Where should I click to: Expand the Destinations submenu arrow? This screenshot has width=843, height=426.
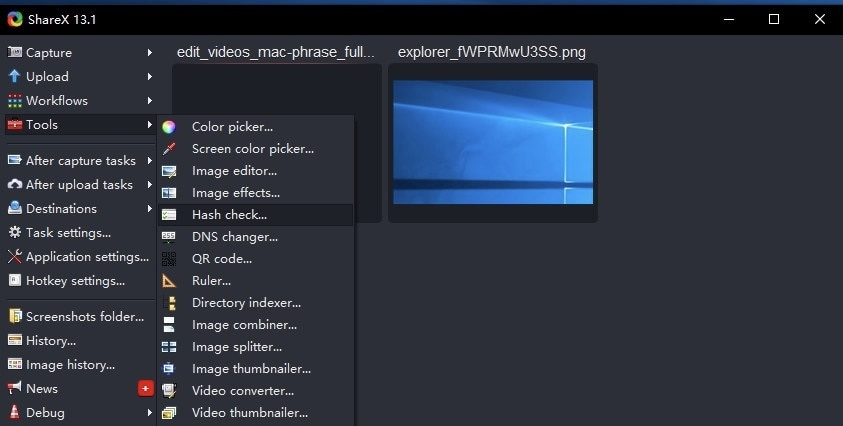point(149,209)
